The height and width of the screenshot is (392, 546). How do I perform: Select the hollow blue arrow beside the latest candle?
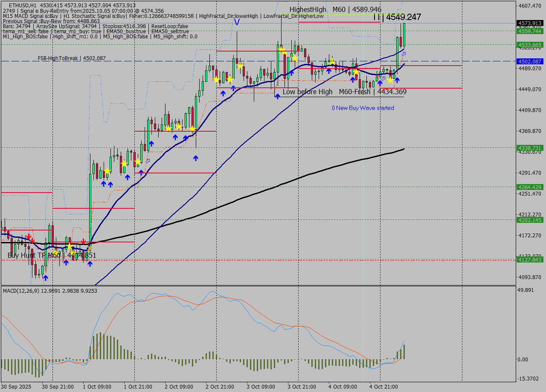tap(404, 54)
